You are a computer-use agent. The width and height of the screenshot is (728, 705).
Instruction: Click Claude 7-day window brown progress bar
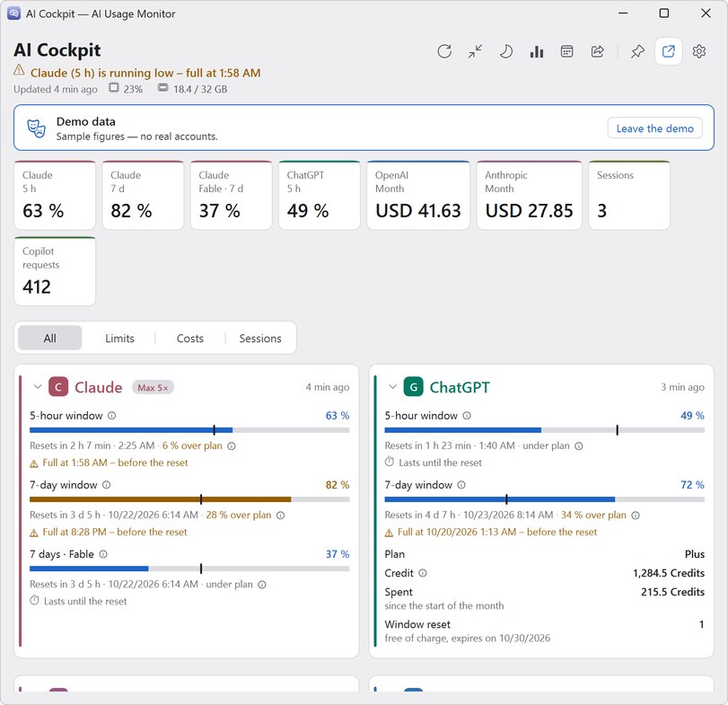pyautogui.click(x=189, y=499)
